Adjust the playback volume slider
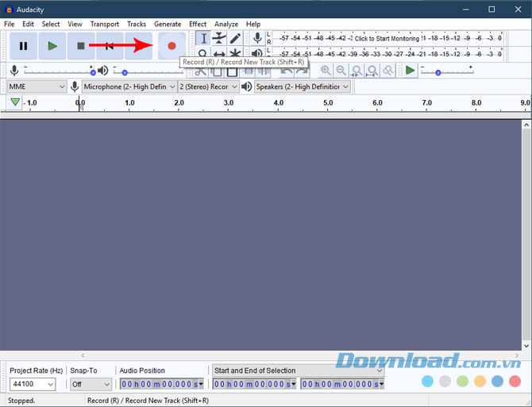Screen dimensions: 532x407 point(148,72)
